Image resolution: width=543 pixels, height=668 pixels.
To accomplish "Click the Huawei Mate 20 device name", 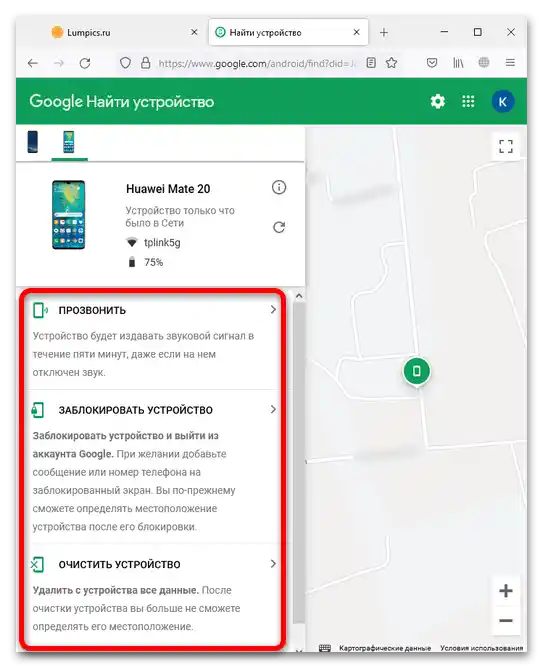I will click(x=168, y=189).
